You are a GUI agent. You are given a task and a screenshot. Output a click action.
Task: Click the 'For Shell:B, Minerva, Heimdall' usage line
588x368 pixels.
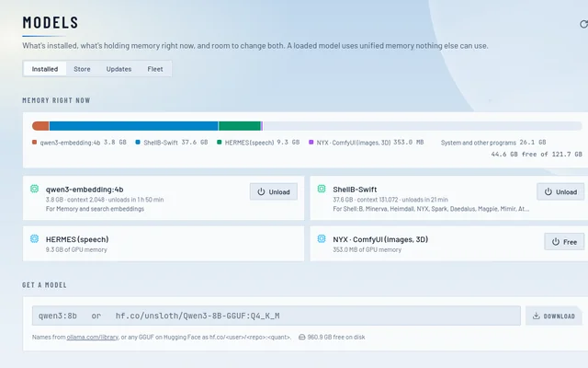431,209
